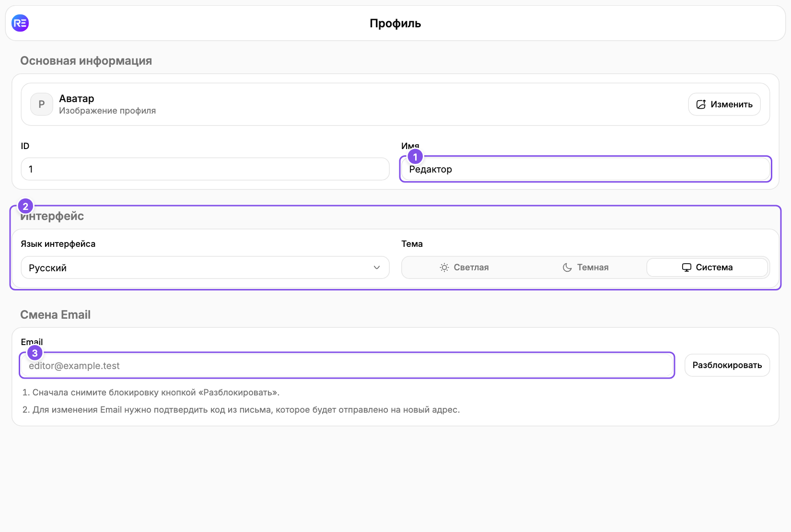Image resolution: width=791 pixels, height=532 pixels.
Task: Click the Имя field containing Редактор
Action: point(585,169)
